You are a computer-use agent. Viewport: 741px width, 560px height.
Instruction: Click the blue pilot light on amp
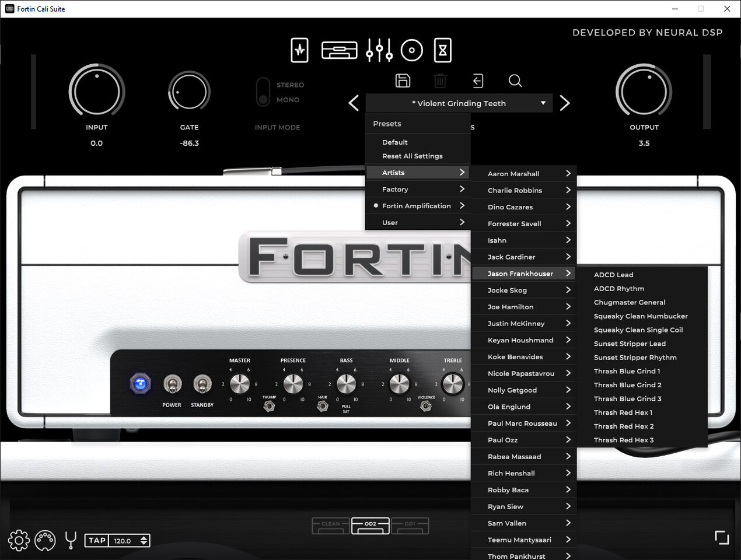point(140,383)
